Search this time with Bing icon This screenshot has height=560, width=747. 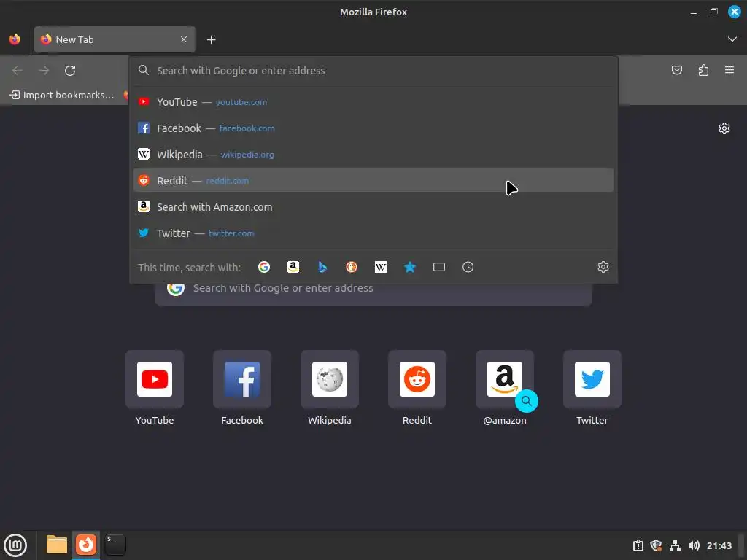tap(322, 267)
